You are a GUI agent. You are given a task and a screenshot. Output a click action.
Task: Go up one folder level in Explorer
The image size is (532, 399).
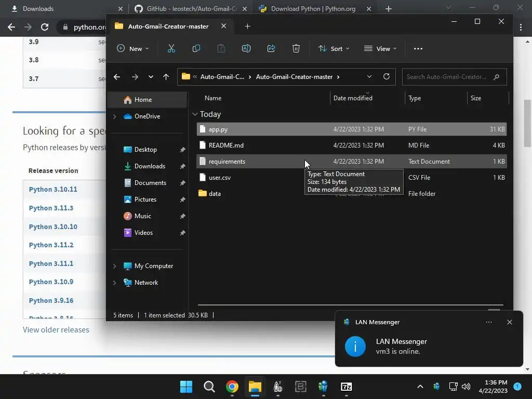(x=166, y=77)
